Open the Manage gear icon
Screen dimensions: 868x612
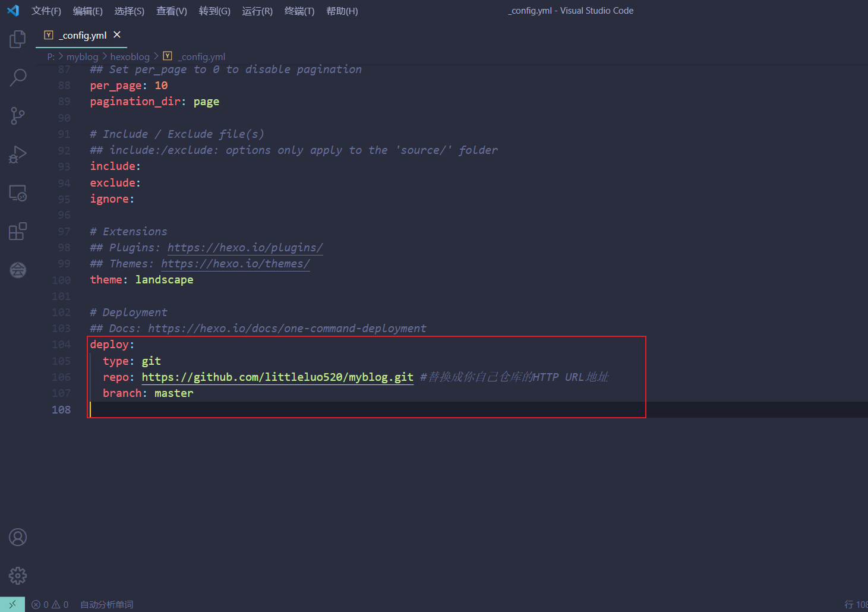click(x=18, y=575)
